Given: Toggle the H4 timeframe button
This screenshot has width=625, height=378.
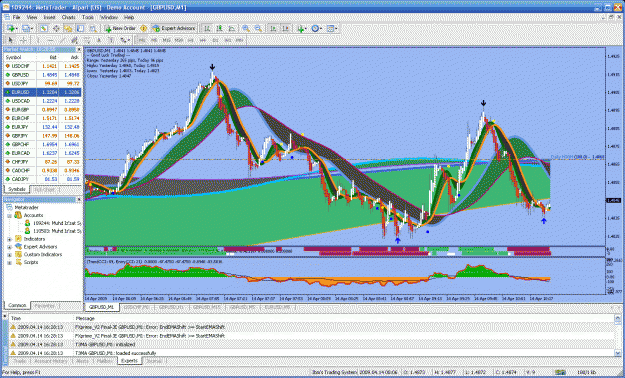Looking at the screenshot, I should 203,40.
